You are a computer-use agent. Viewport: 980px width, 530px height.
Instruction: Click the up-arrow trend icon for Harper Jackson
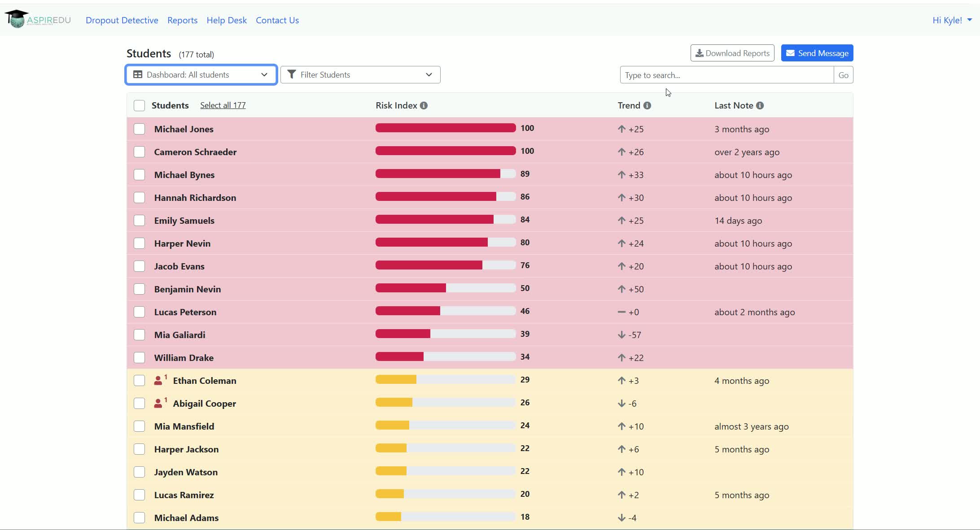point(621,449)
